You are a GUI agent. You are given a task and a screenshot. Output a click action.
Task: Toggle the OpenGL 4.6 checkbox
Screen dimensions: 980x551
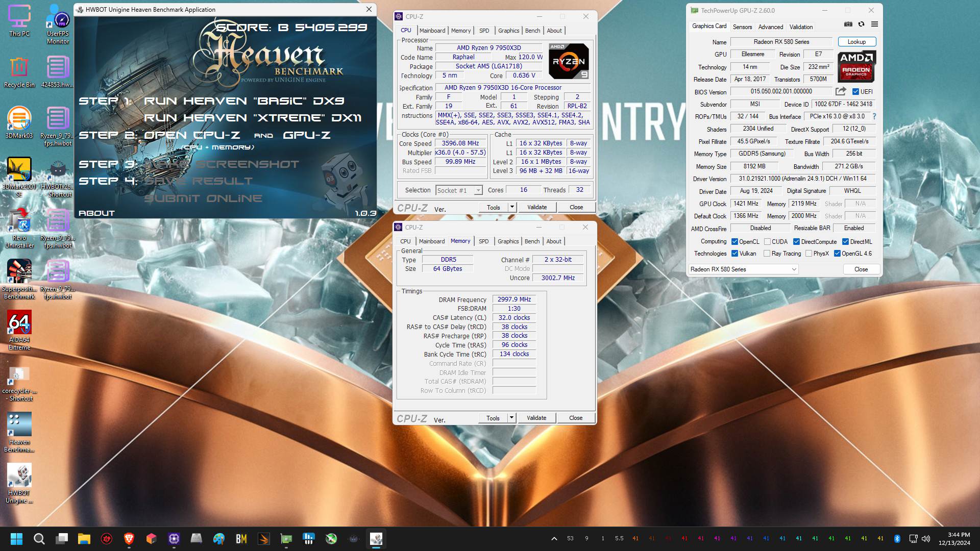837,254
